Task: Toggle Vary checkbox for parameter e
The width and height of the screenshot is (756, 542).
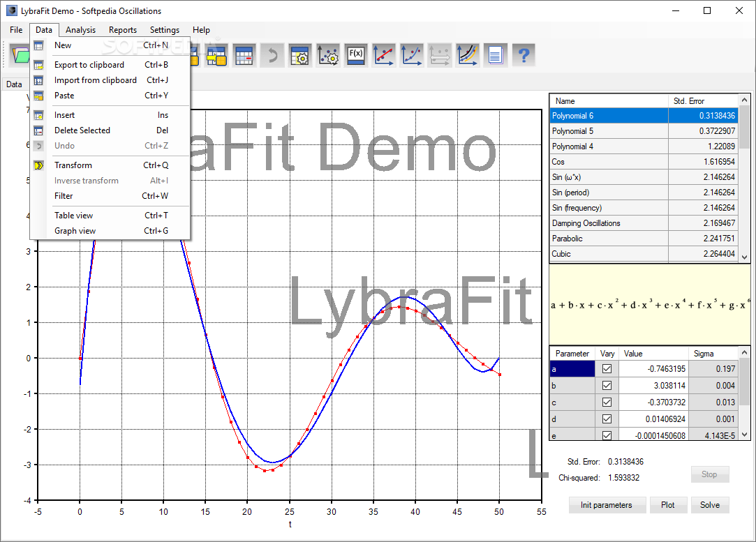Action: tap(607, 435)
